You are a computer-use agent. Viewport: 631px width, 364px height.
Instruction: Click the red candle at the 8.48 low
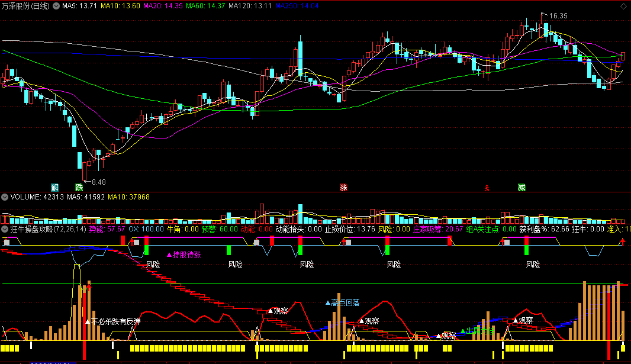(x=84, y=171)
